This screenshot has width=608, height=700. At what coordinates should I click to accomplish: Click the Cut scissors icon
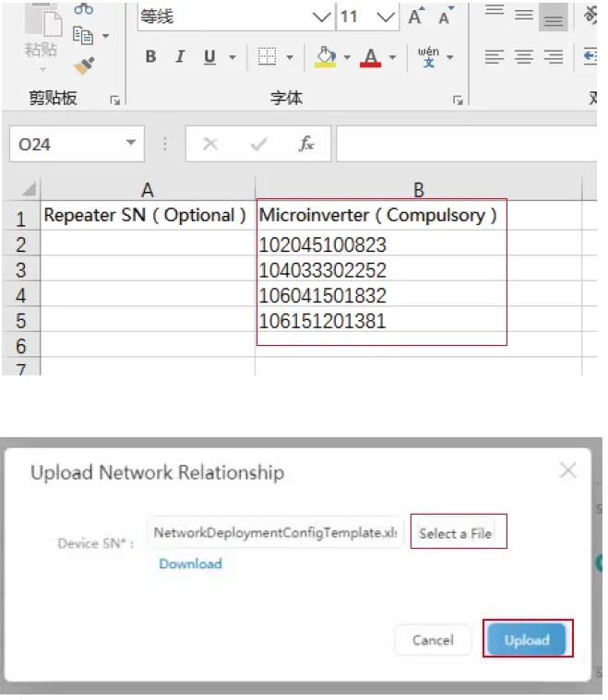(84, 7)
